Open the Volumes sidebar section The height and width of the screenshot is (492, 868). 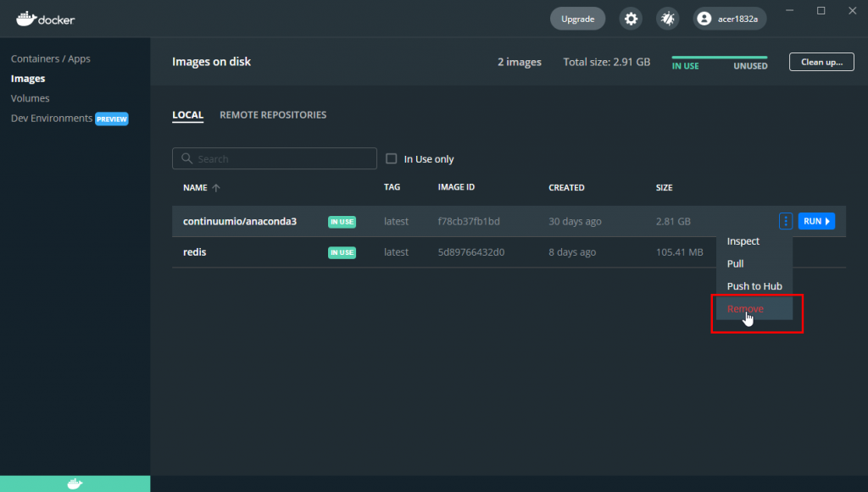30,98
